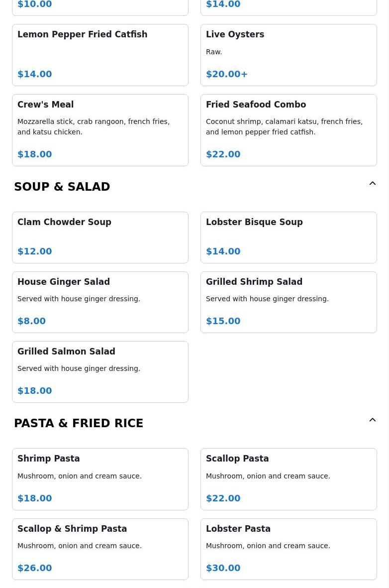Click the SOUP & SALAD heading
389x588 pixels.
[x=62, y=187]
